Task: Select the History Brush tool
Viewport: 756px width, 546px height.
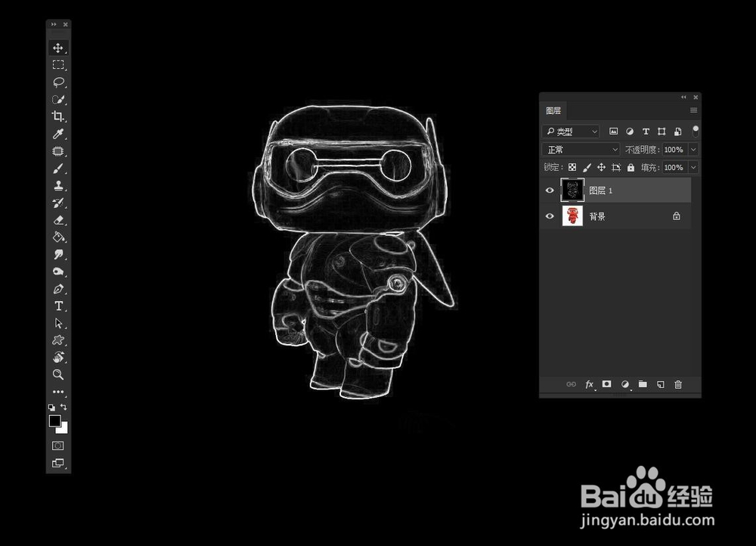Action: click(58, 203)
